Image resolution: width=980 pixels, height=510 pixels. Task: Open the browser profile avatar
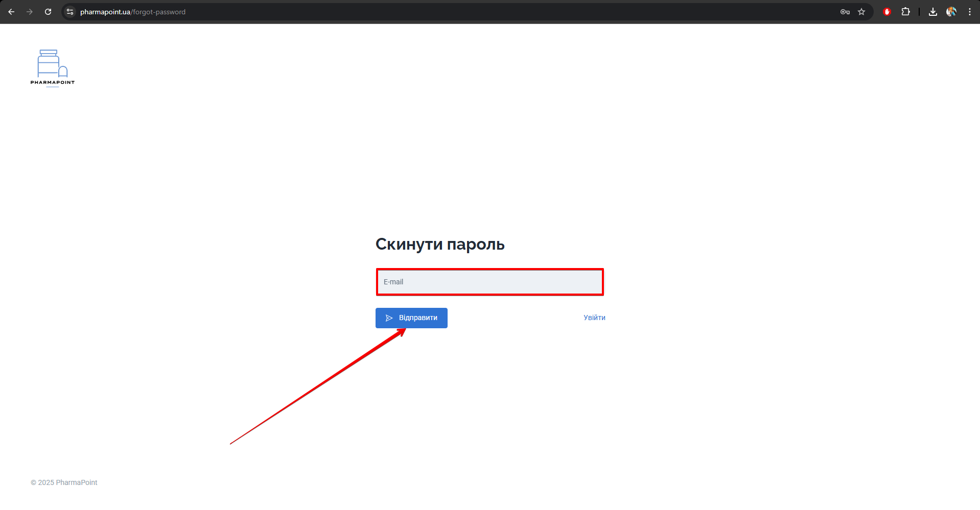[x=951, y=12]
